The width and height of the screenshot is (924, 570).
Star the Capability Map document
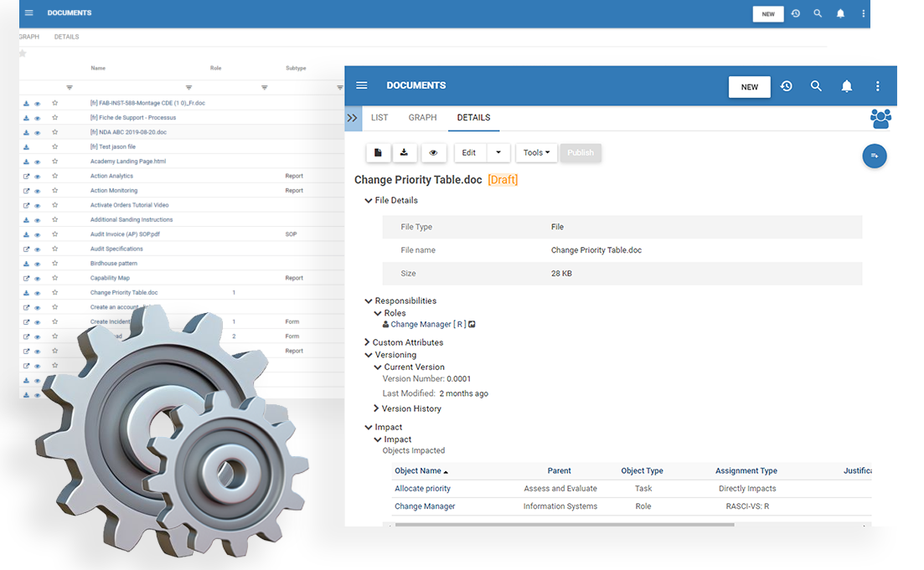[55, 278]
